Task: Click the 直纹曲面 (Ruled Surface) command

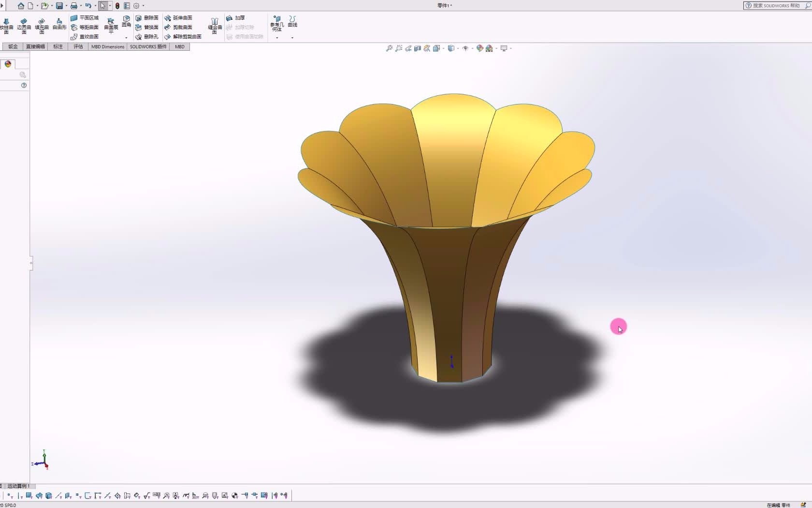Action: pyautogui.click(x=85, y=37)
